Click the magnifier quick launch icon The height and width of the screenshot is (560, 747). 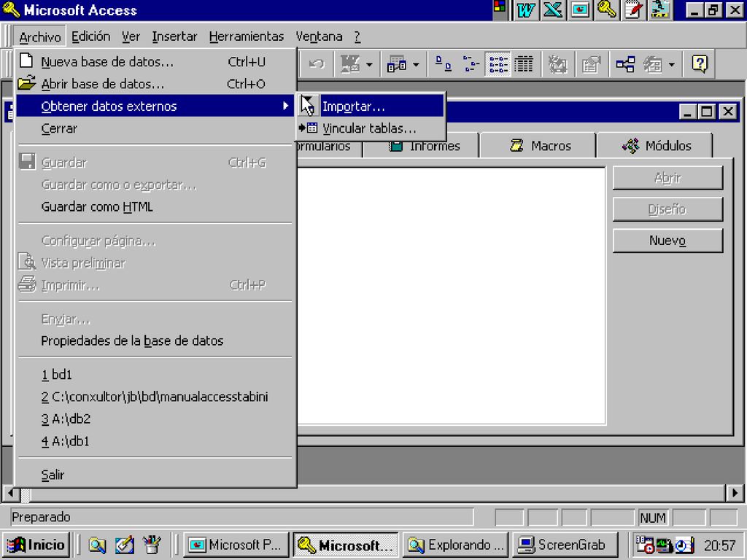pos(97,545)
